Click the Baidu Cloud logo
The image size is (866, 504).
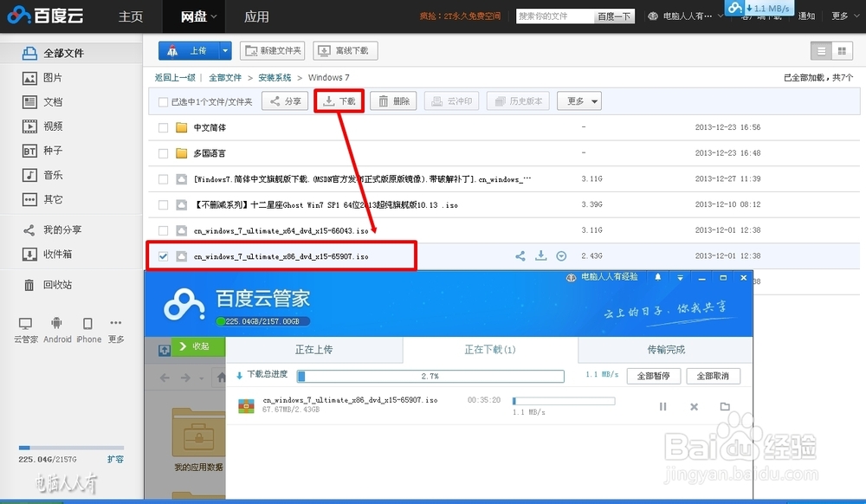pyautogui.click(x=45, y=16)
